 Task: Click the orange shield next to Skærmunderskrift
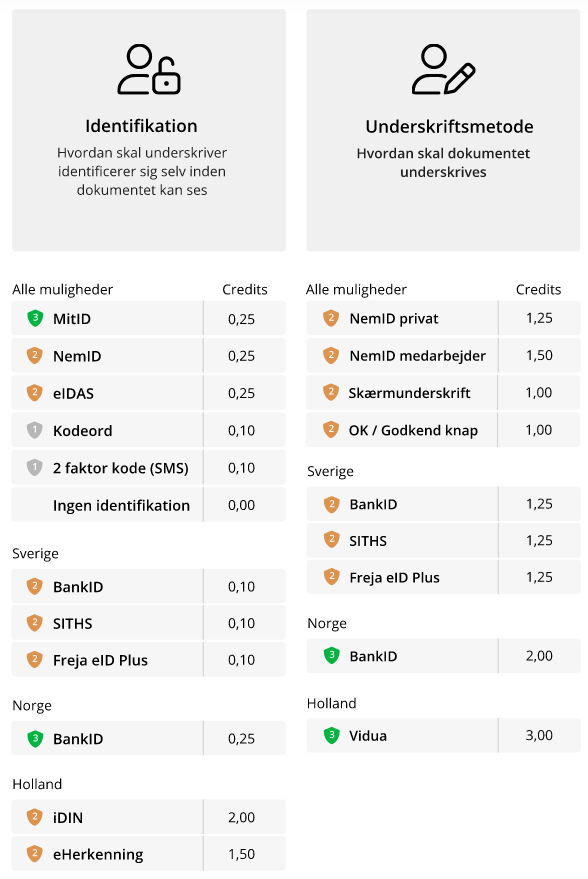pos(331,392)
